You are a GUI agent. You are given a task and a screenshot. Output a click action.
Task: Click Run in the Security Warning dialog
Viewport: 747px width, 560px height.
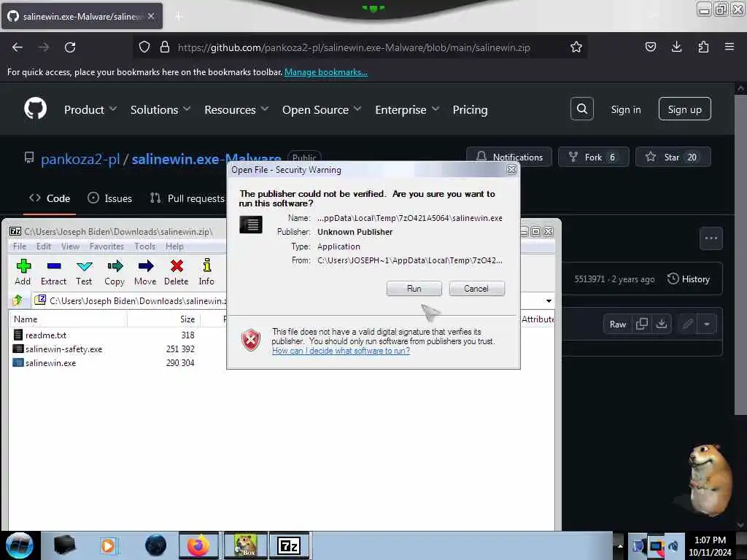[414, 289]
